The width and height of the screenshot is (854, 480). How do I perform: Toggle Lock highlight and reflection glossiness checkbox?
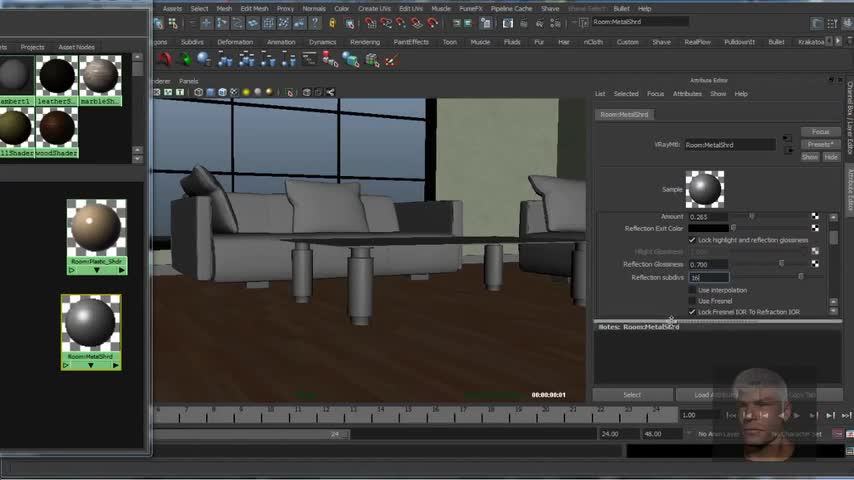point(692,240)
